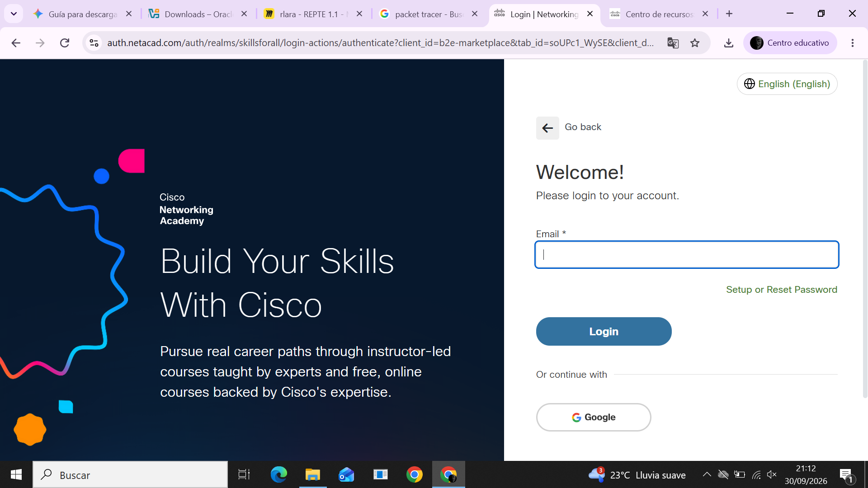Open the Wi-Fi network tray icon
This screenshot has width=868, height=488.
coord(756,474)
